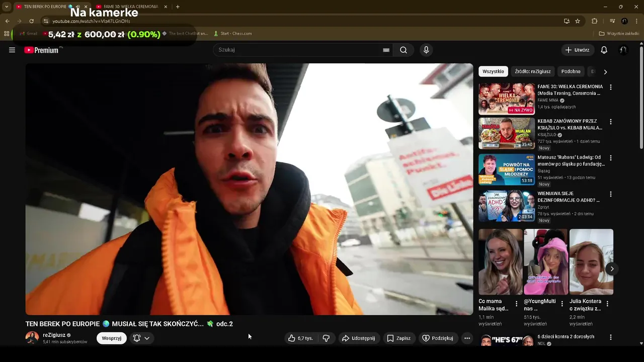Open the reZigiusz channel name link
644x362 pixels.
coord(54,335)
